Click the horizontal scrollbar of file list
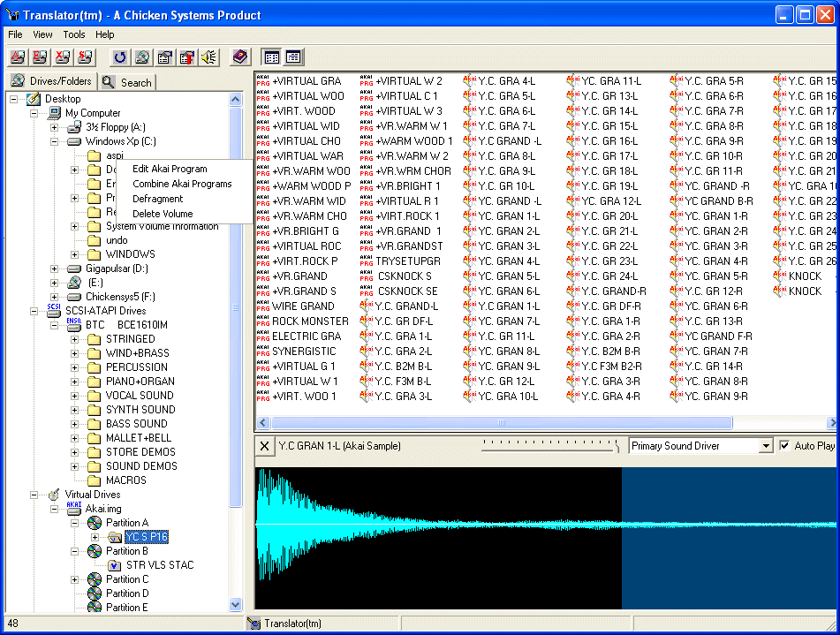 [x=502, y=423]
